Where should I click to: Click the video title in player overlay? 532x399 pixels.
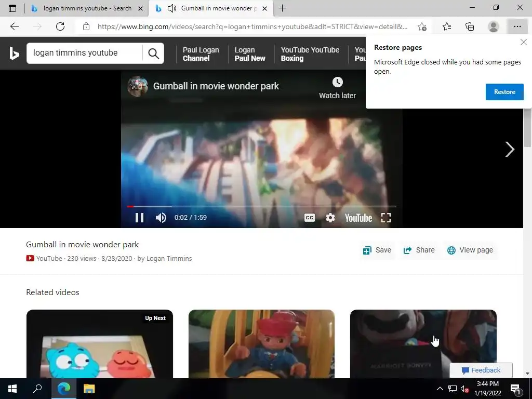coord(216,86)
